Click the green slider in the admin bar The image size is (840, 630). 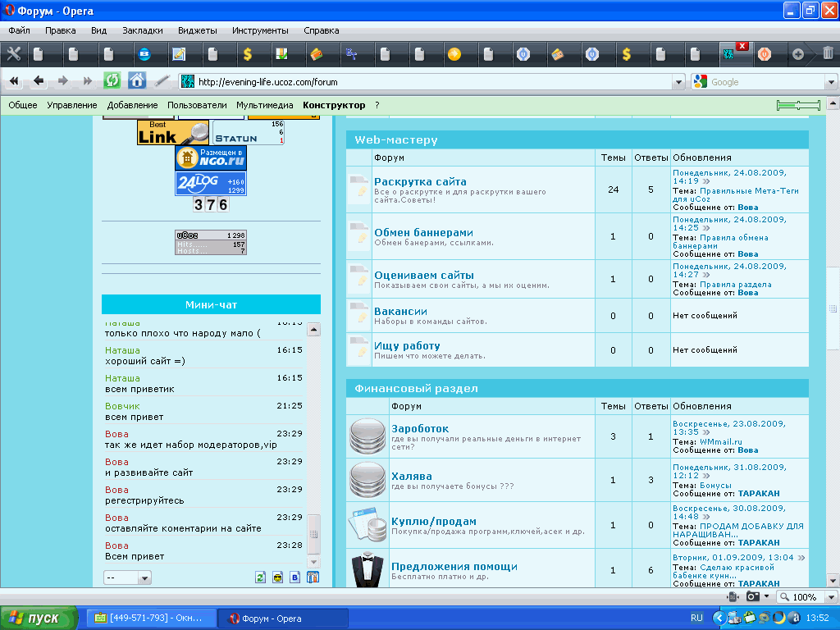[x=798, y=105]
